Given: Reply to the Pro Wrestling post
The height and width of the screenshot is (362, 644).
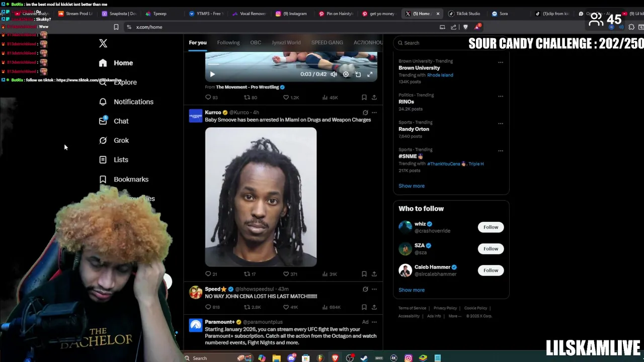Looking at the screenshot, I should pos(211,98).
